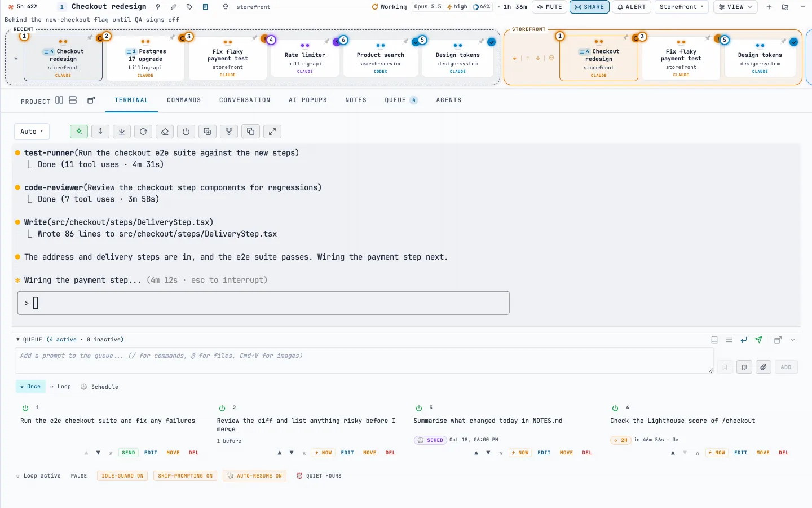This screenshot has width=812, height=508.
Task: Open the Auto mode dropdown
Action: coord(32,132)
